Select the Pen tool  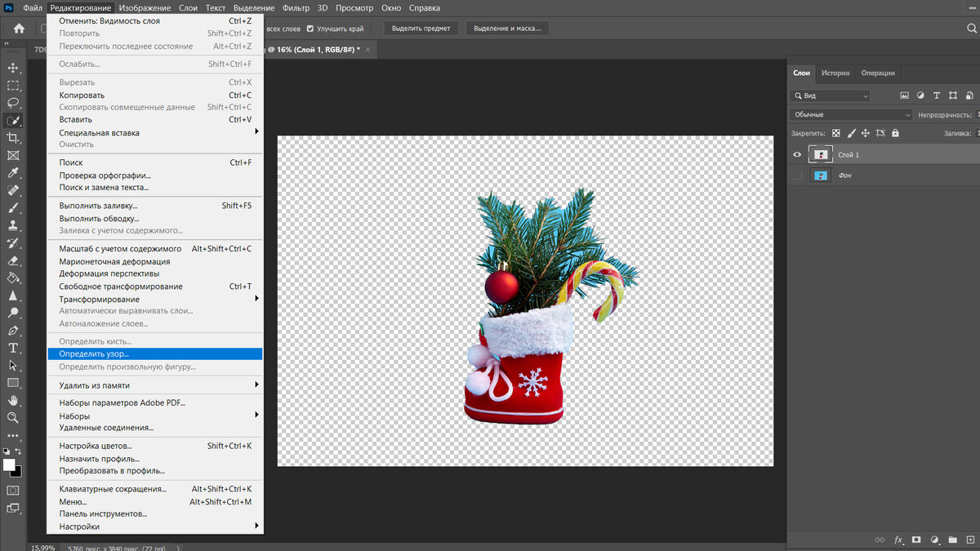click(x=13, y=331)
